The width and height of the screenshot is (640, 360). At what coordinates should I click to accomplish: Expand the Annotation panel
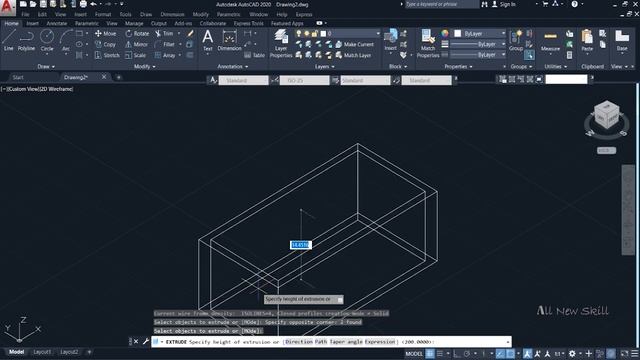coord(232,67)
